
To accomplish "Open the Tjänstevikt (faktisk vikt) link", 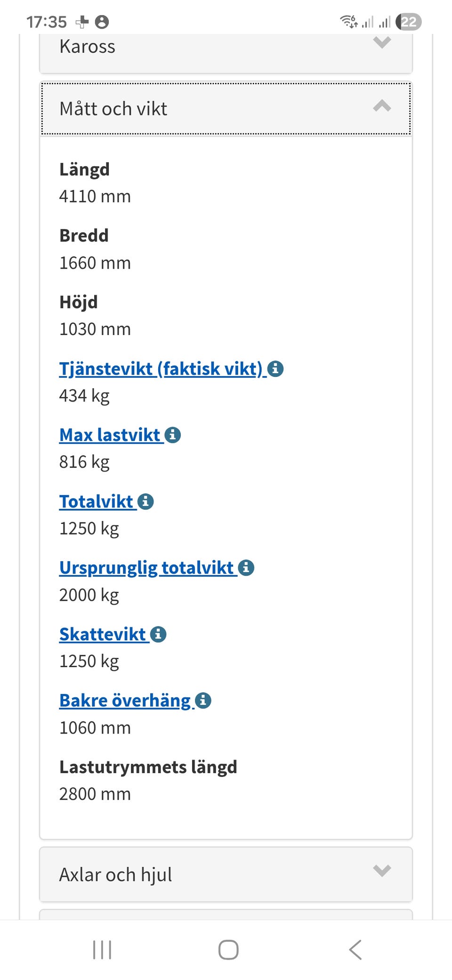I will click(x=160, y=368).
